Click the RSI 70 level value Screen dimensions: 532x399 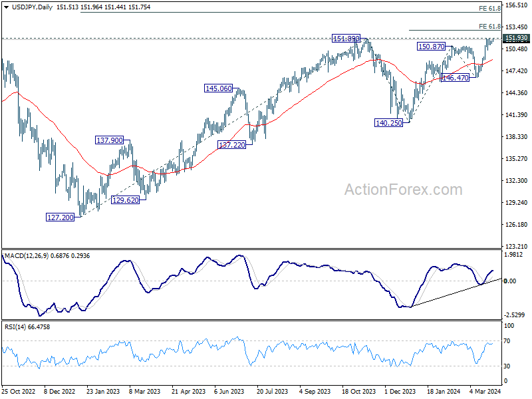pos(507,341)
